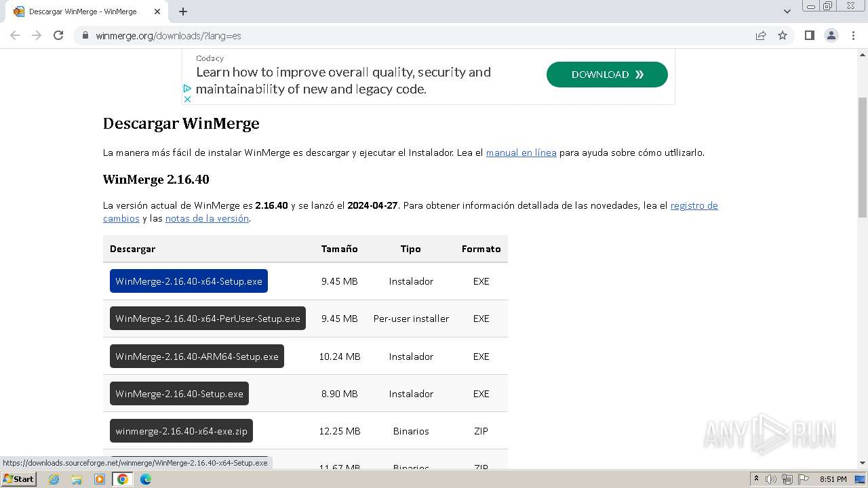
Task: Click the Tipo column header
Action: [411, 249]
